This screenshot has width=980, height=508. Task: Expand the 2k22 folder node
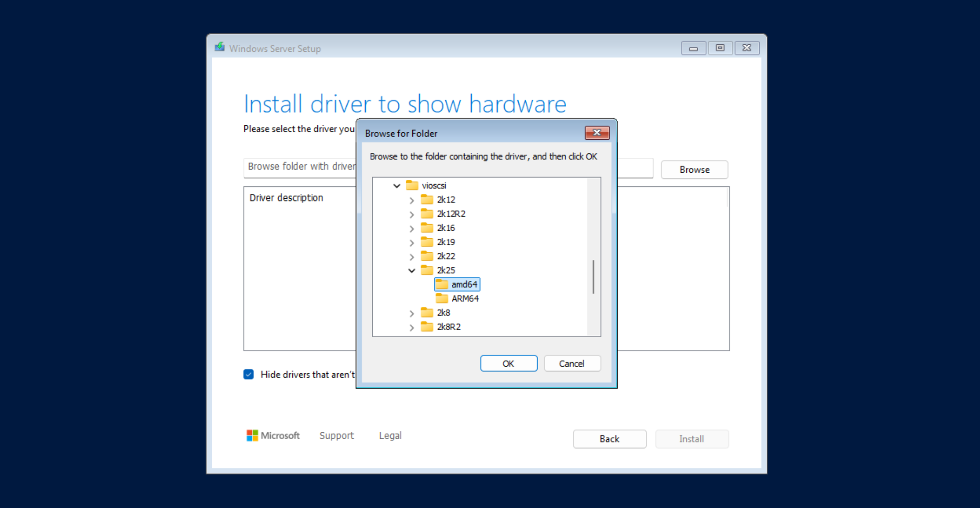[412, 257]
